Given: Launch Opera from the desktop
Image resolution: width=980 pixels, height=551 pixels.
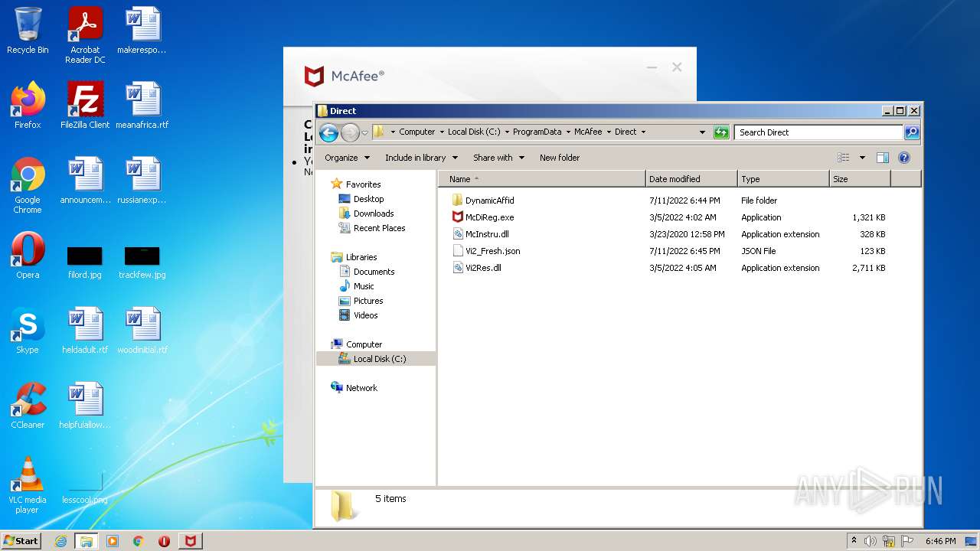Looking at the screenshot, I should 28,256.
